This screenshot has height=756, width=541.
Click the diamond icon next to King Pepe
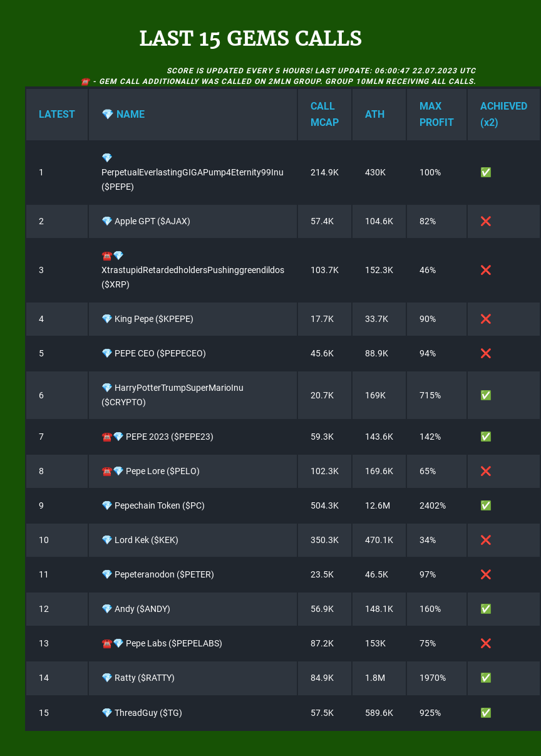click(107, 319)
